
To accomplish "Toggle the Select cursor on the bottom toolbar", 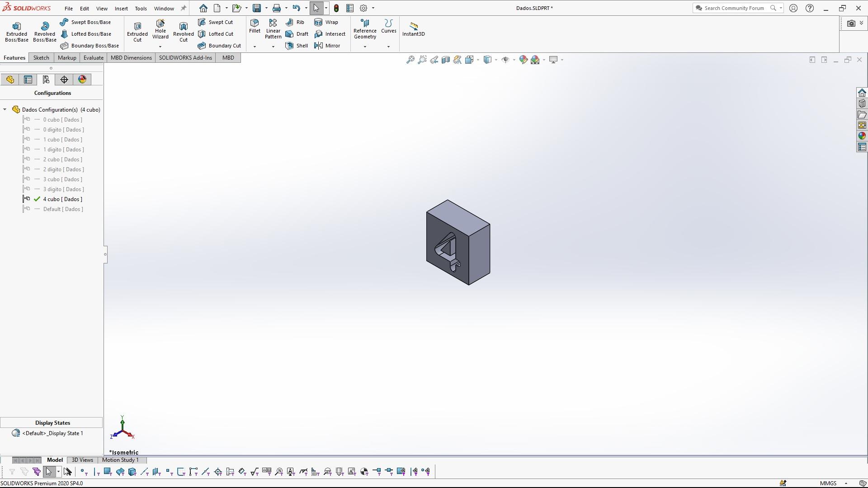I will (49, 472).
